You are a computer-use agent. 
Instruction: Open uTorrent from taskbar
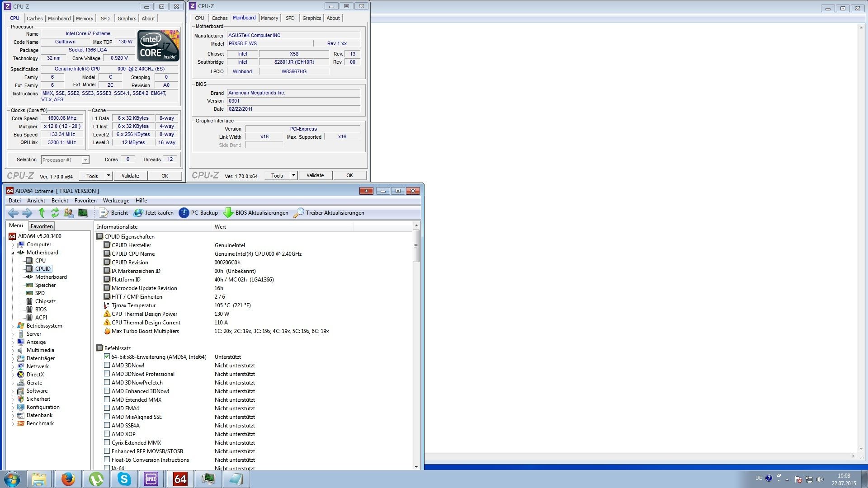pyautogui.click(x=96, y=479)
